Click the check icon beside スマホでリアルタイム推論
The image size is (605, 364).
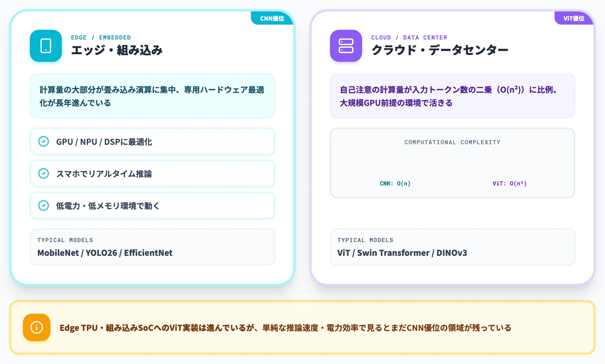[x=44, y=173]
